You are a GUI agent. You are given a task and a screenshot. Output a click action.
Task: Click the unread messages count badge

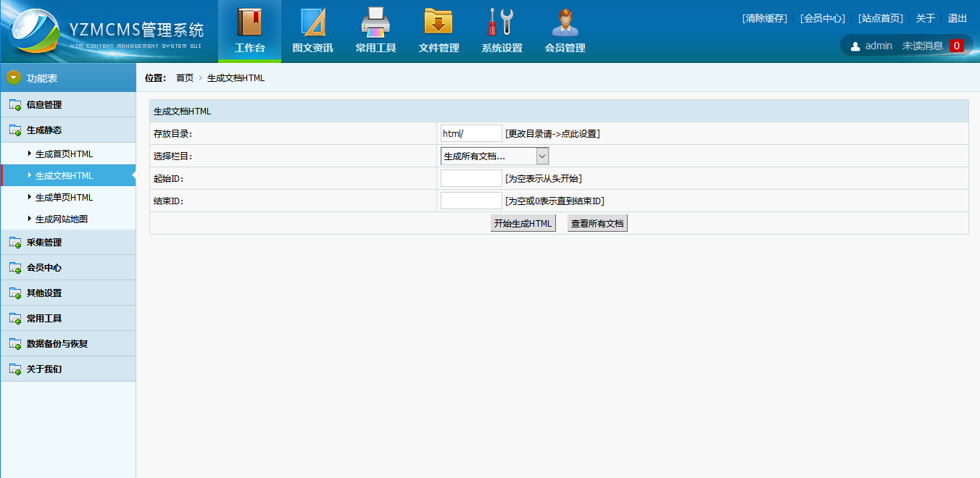pos(956,46)
